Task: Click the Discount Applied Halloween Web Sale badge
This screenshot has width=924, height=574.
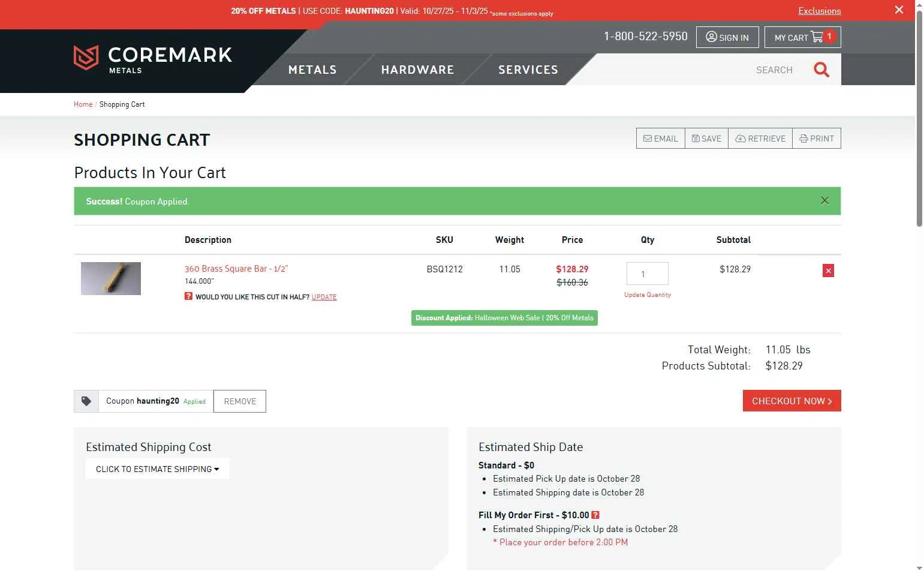Action: [x=504, y=318]
